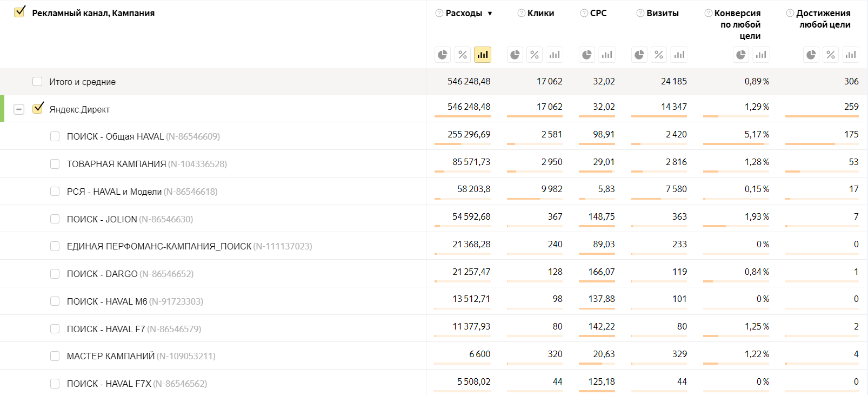Select the Яндекс.Директ channel name
This screenshot has width=868, height=395.
coord(79,109)
